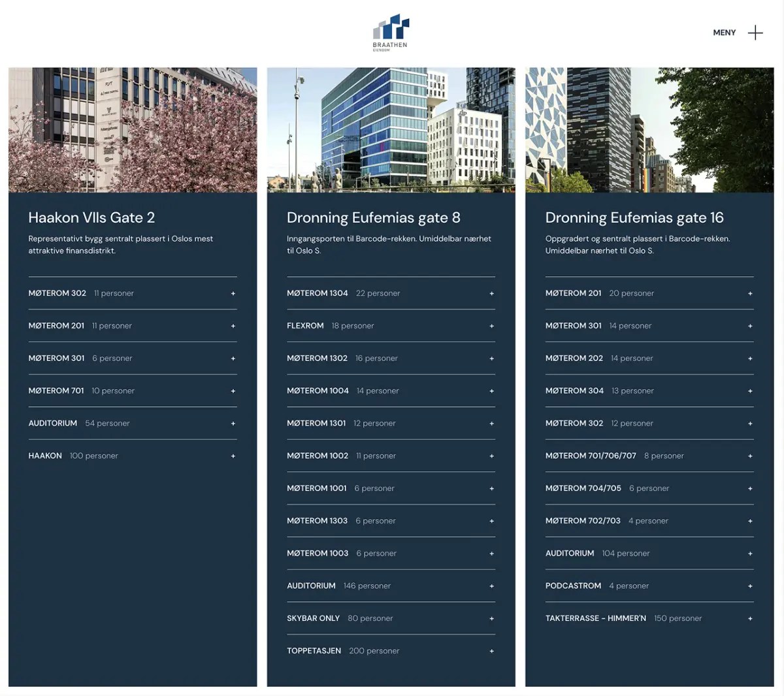Click plus icon beside Møterom 1303
The height and width of the screenshot is (696, 784).
[492, 521]
